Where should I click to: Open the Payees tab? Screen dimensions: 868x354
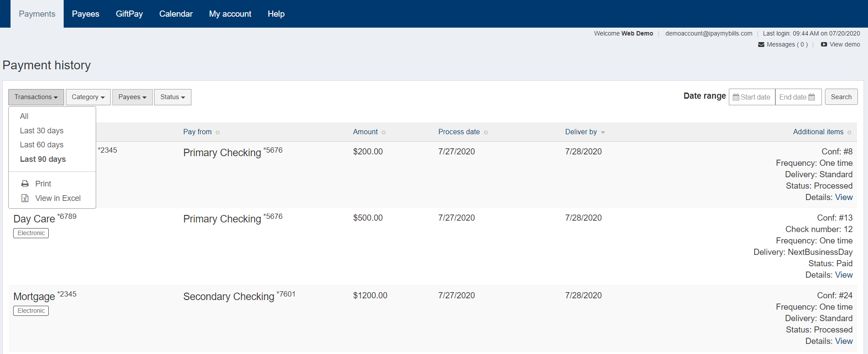86,14
